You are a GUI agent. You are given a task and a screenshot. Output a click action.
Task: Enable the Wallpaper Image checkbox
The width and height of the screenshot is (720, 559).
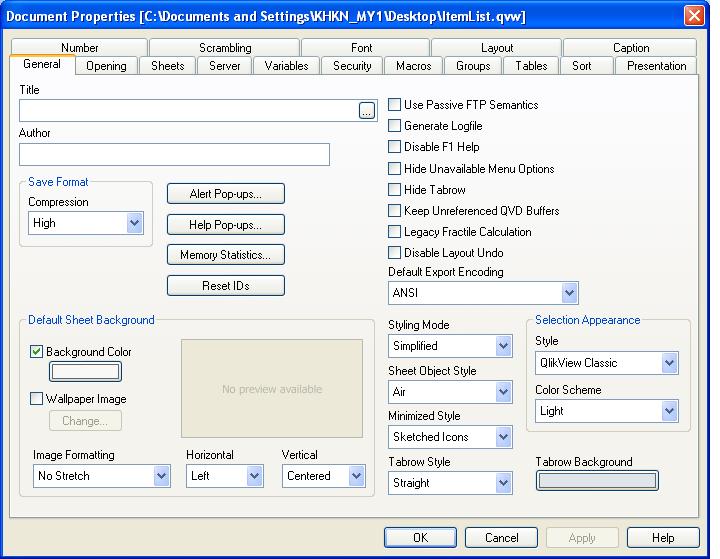click(36, 399)
